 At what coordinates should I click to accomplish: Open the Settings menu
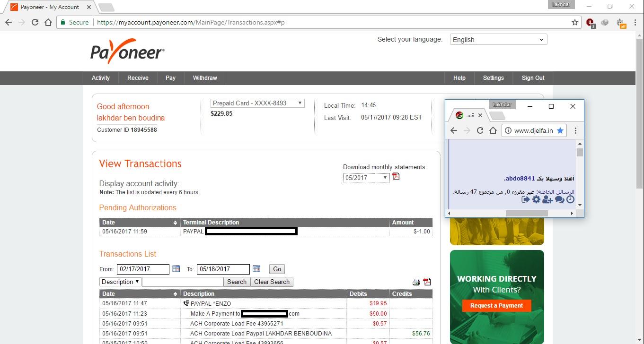point(493,78)
